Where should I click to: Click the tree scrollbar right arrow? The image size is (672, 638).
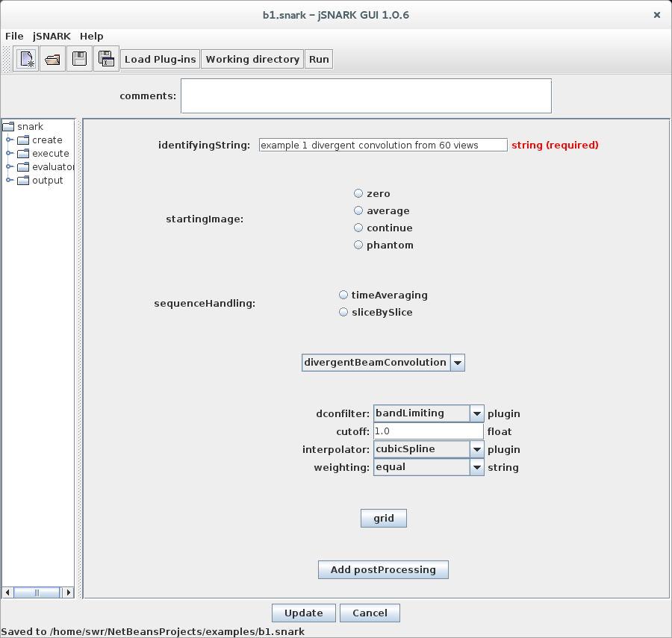(68, 592)
